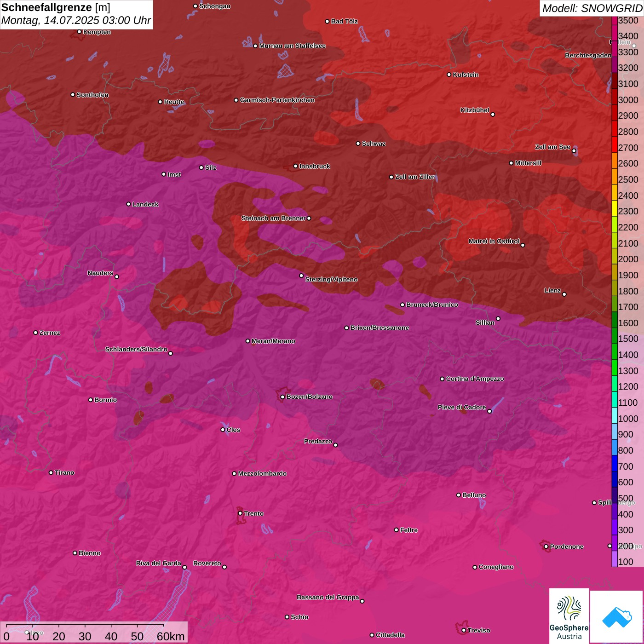Viewport: 644px width, 644px height.
Task: Click the Riva del Garda label
Action: (159, 563)
